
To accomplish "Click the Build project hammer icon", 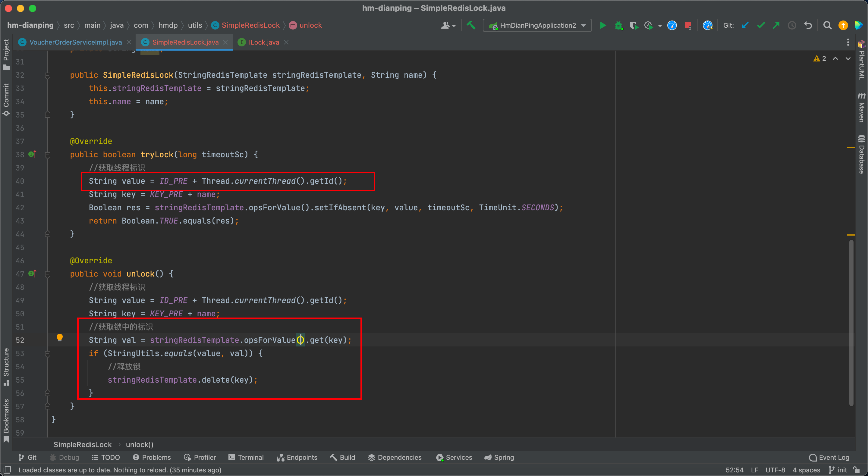I will [x=471, y=25].
